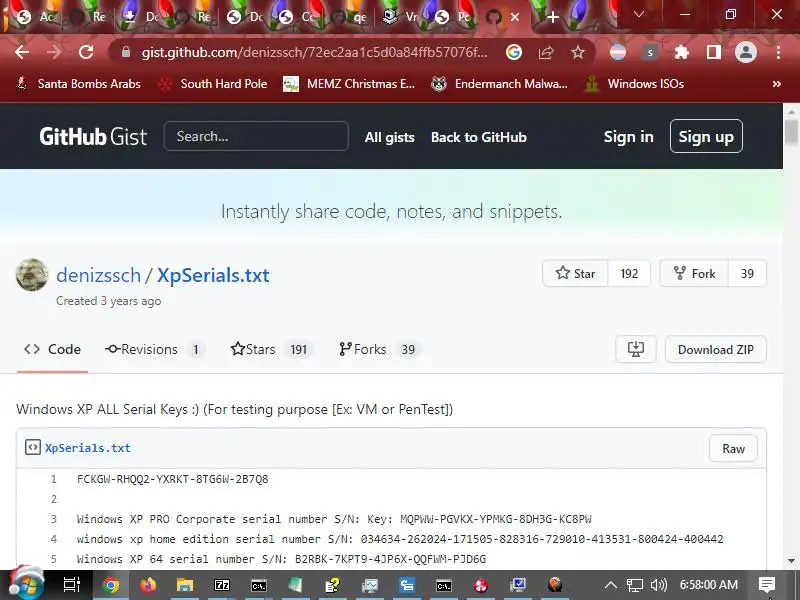800x600 pixels.
Task: Follow the Back to GitHub link
Action: pos(479,137)
